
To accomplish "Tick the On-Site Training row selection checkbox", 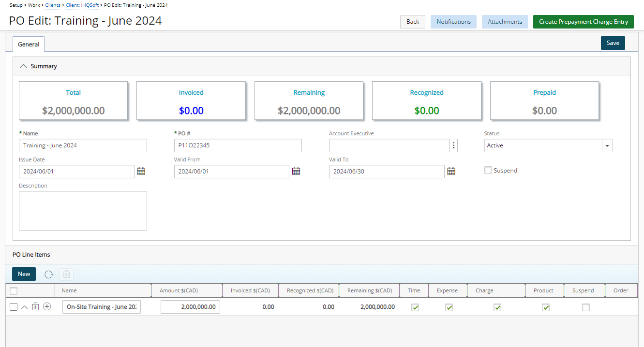I will [x=14, y=307].
